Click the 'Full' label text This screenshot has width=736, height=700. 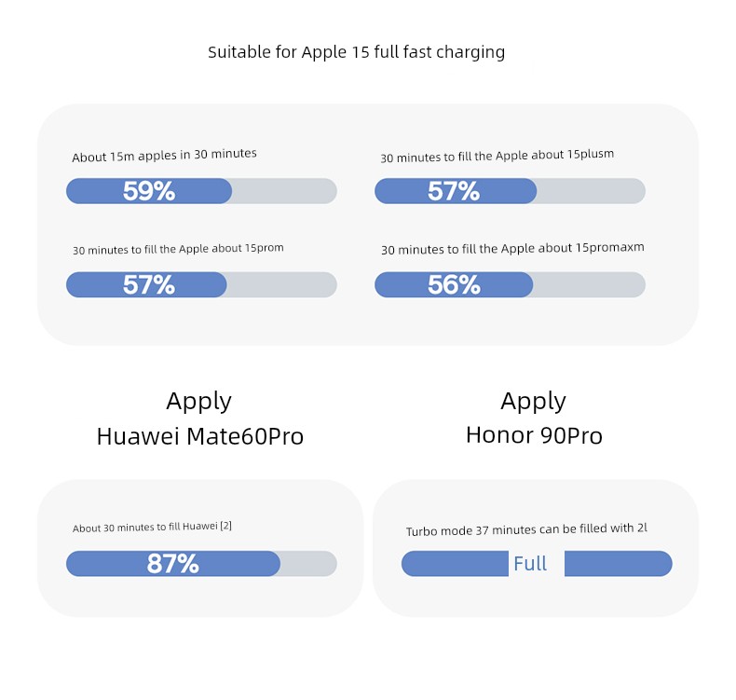[x=530, y=563]
